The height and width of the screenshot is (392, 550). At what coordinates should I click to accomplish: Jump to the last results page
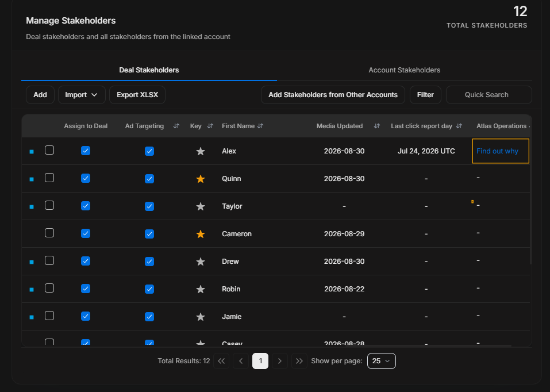(299, 361)
